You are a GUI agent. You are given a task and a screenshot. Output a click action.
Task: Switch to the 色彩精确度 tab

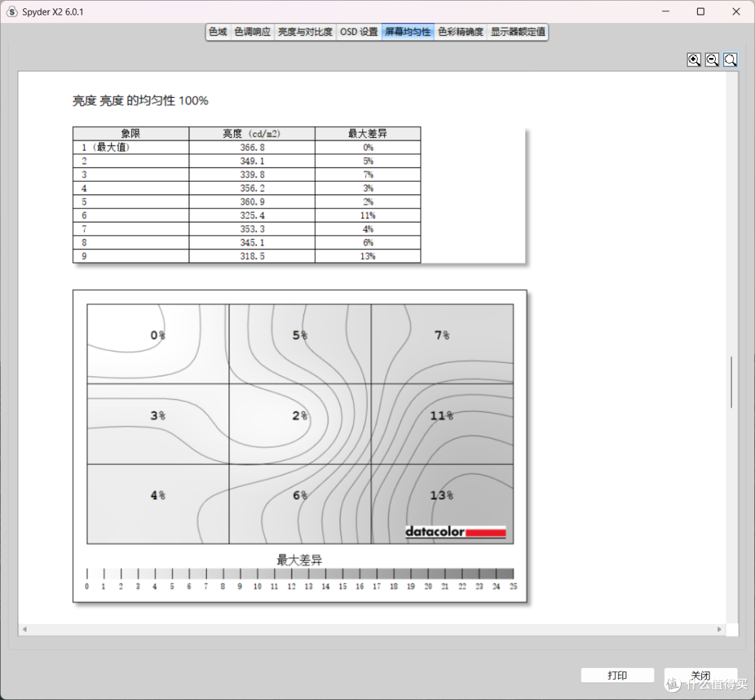[x=460, y=31]
